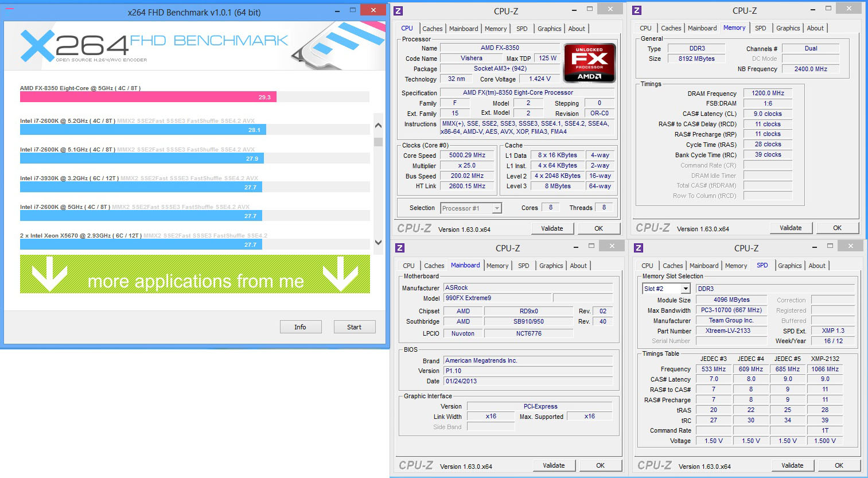This screenshot has height=478, width=868.
Task: Click Validate in the CPU-tab CPU-Z window
Action: (x=552, y=228)
